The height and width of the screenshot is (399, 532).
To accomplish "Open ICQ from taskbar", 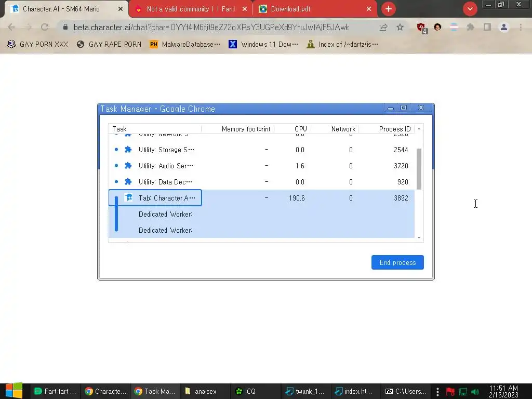I will tap(256, 391).
